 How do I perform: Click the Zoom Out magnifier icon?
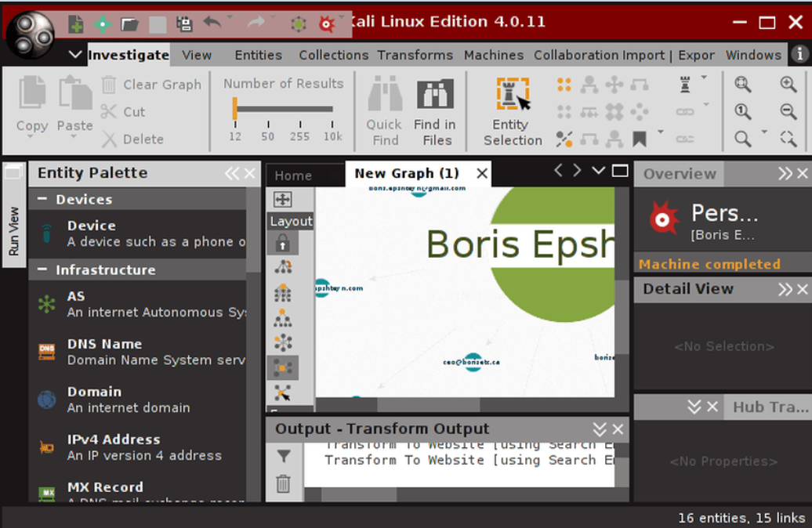click(788, 110)
